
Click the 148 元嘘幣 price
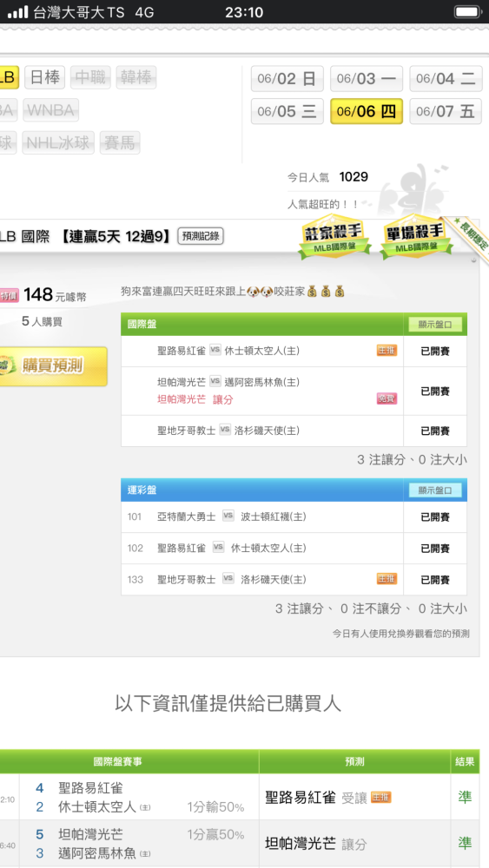pyautogui.click(x=54, y=295)
